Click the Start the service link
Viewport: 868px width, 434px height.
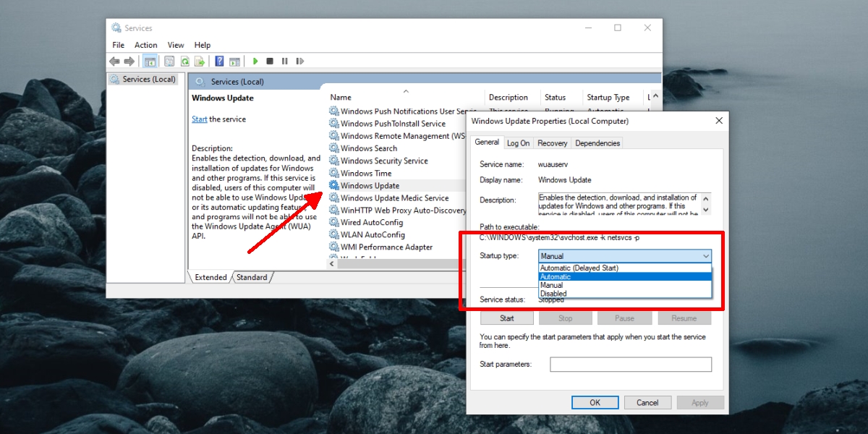(200, 119)
